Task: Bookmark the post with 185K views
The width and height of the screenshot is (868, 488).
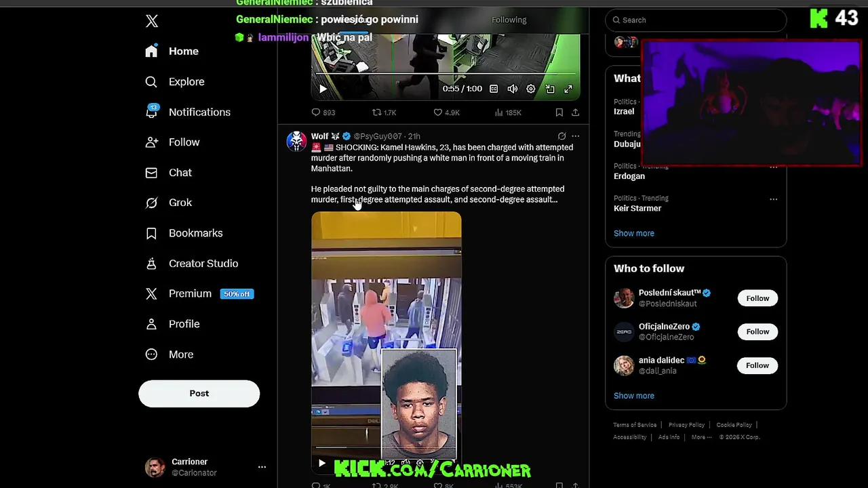Action: point(559,113)
